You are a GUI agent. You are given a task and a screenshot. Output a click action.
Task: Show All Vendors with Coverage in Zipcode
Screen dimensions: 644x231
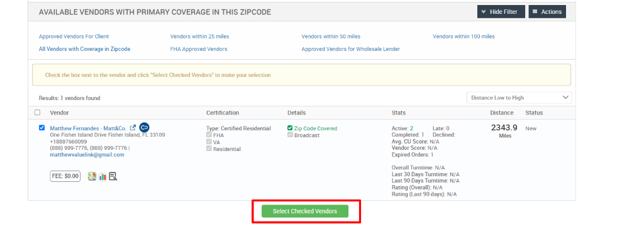coord(85,49)
